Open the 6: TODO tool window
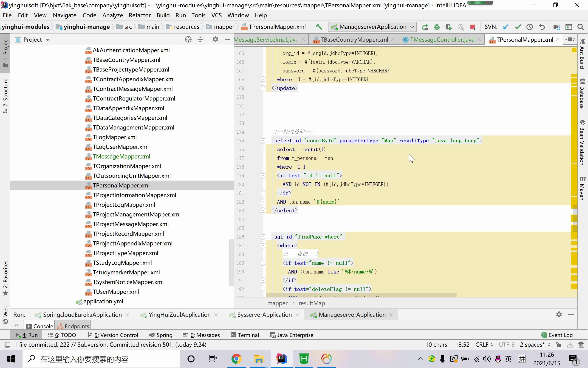The width and height of the screenshot is (588, 368). (x=62, y=335)
